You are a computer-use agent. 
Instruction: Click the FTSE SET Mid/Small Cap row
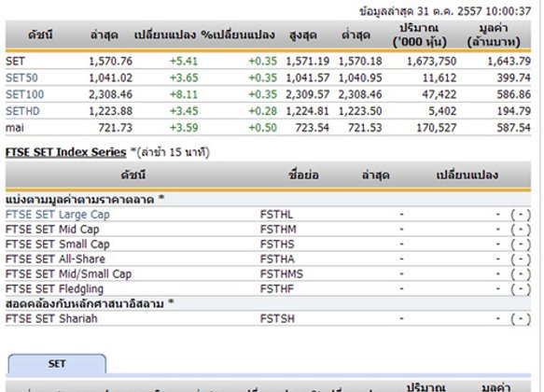pos(268,274)
